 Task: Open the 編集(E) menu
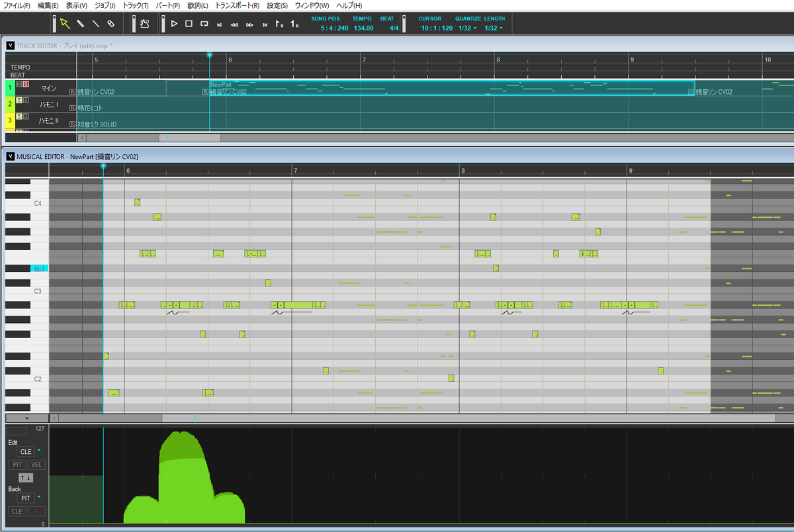point(48,5)
